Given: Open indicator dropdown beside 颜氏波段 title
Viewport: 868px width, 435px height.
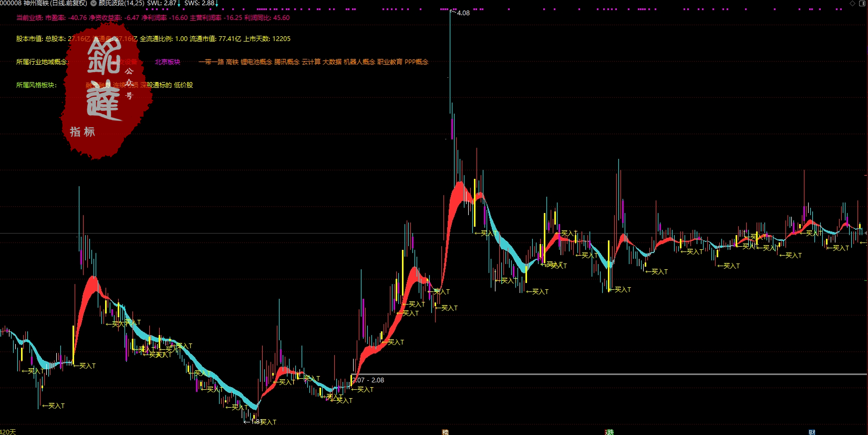Looking at the screenshot, I should point(94,3).
